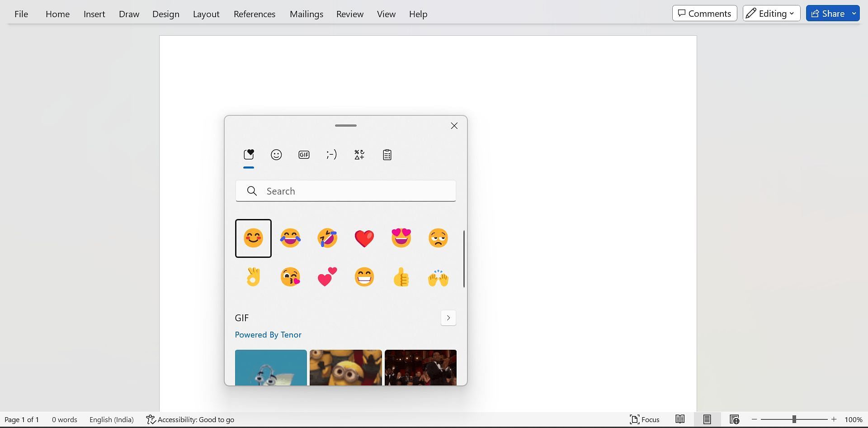The height and width of the screenshot is (428, 868).
Task: Open the Editing mode dropdown
Action: pos(771,13)
